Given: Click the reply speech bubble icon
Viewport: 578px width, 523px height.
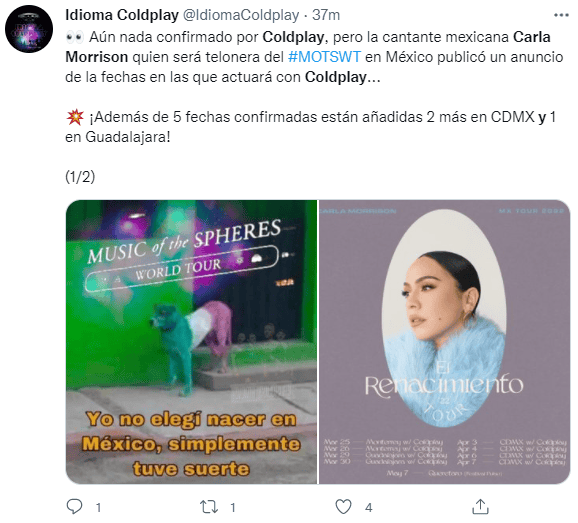Looking at the screenshot, I should (74, 506).
